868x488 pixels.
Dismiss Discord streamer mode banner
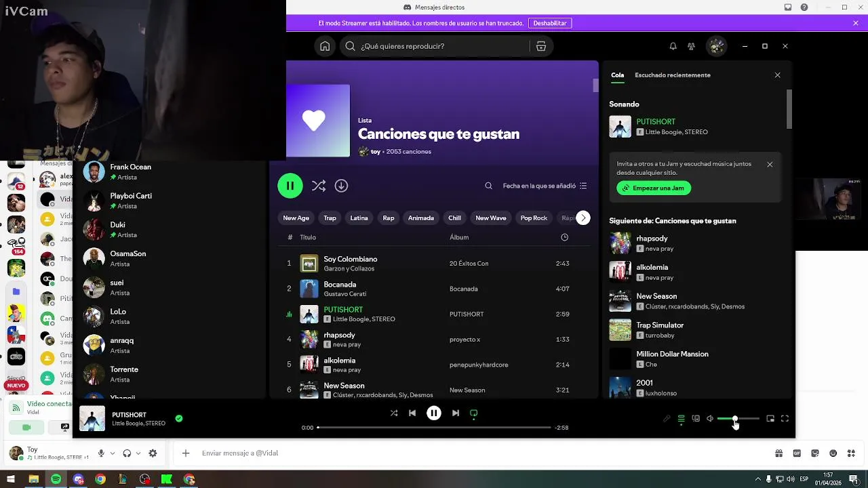[x=856, y=23]
